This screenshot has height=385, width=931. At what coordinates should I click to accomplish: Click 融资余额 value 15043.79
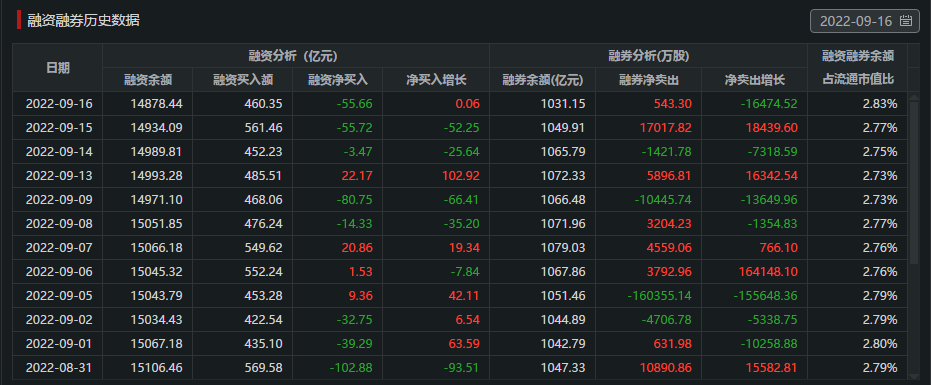156,296
